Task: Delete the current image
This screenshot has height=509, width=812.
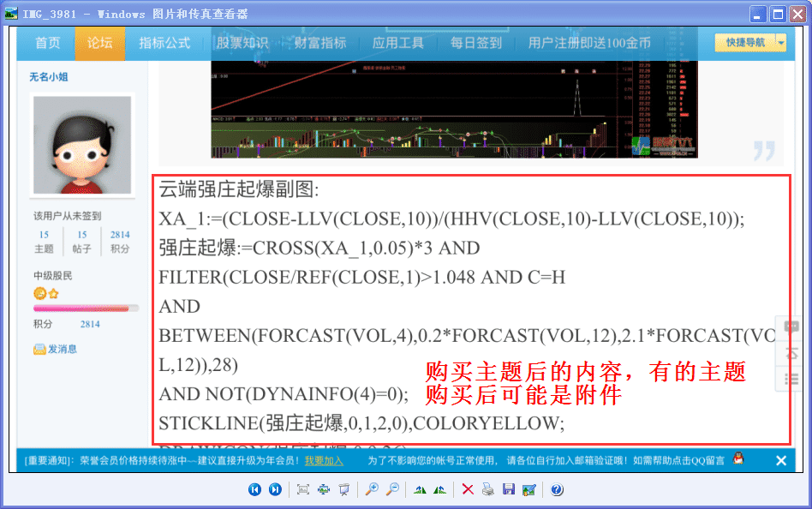Action: (468, 489)
